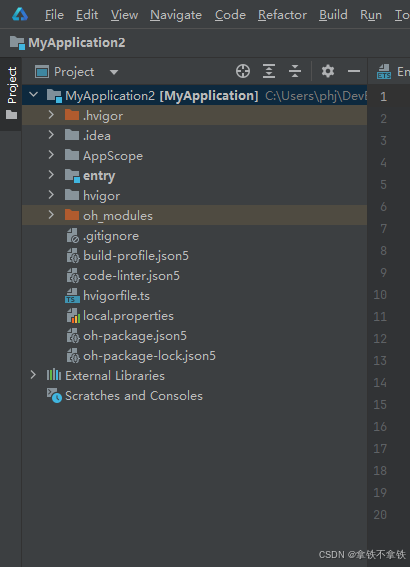Click the .gitignore file icon
The width and height of the screenshot is (410, 567).
coord(72,235)
